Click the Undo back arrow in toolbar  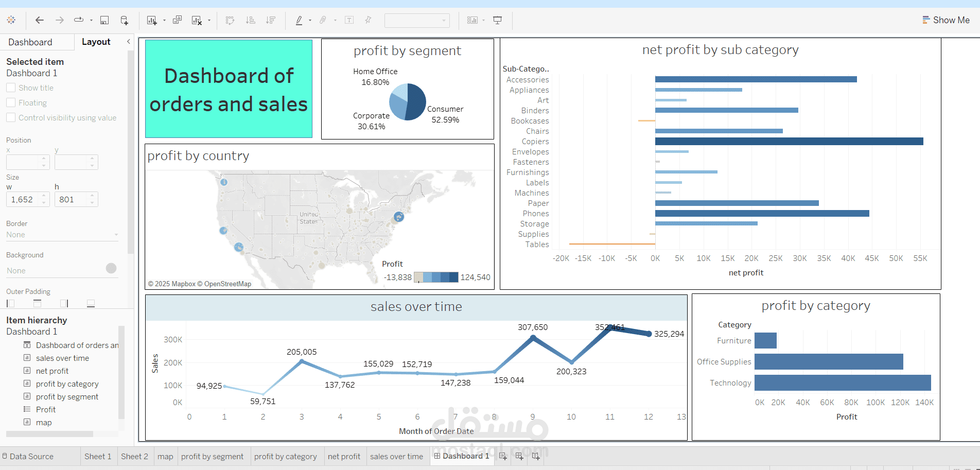[x=39, y=20]
